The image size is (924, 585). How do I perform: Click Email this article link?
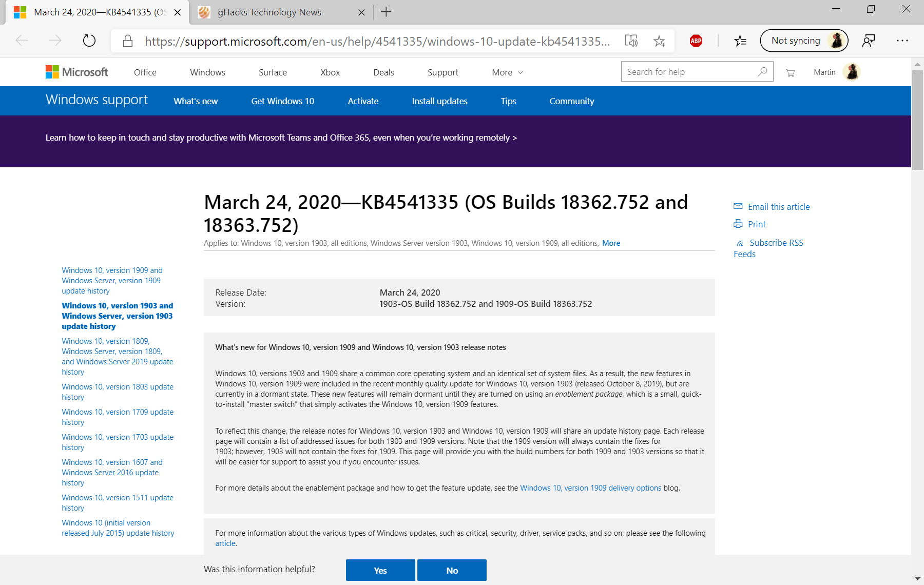779,207
